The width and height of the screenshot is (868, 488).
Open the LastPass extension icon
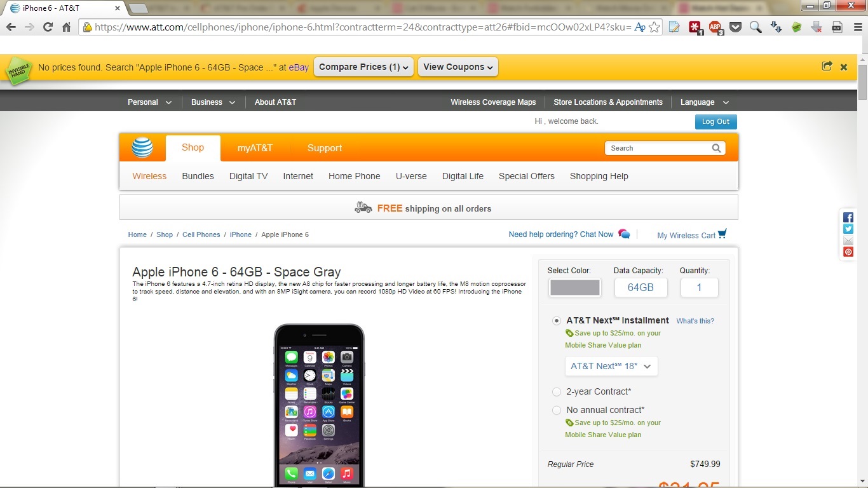pyautogui.click(x=695, y=27)
